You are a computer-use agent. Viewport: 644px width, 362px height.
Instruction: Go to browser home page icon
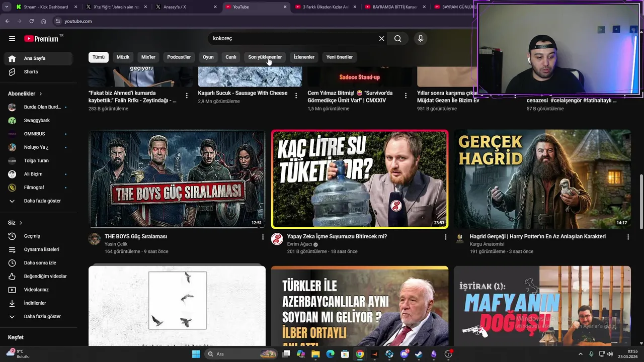pos(43,21)
